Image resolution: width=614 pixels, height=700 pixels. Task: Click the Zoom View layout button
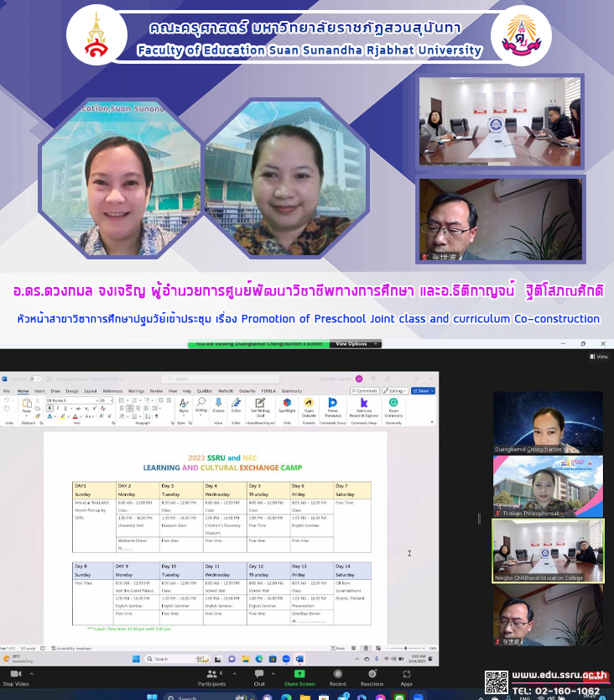tap(600, 357)
